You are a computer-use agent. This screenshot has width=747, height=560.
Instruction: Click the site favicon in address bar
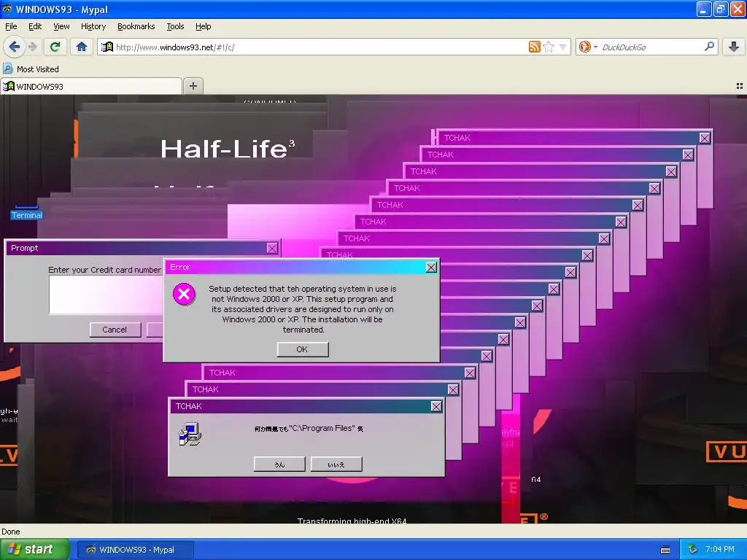coord(107,47)
